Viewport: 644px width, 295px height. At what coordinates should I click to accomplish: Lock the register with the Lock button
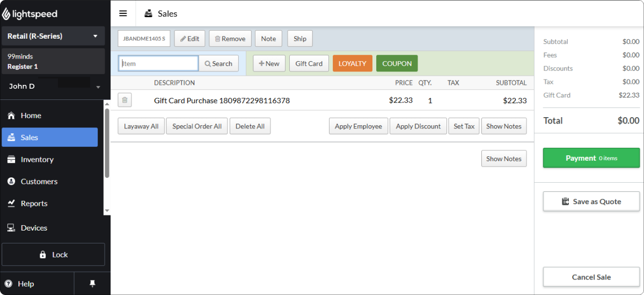pos(54,255)
